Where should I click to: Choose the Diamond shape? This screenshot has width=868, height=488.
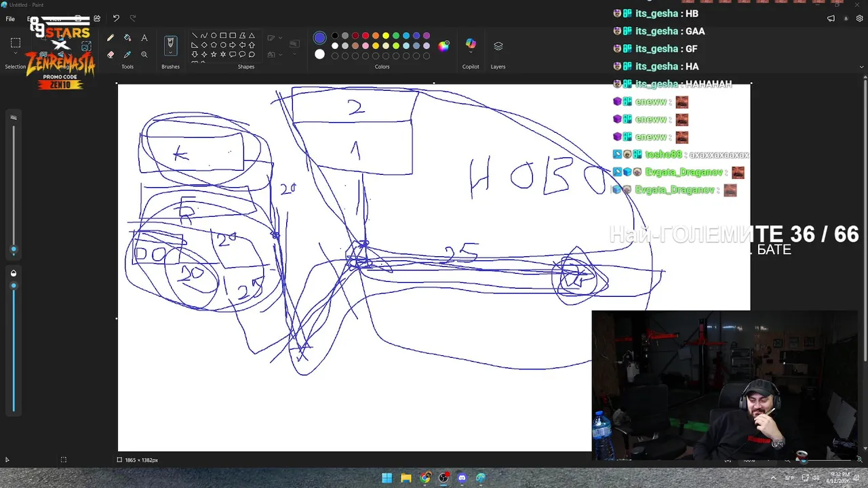204,45
